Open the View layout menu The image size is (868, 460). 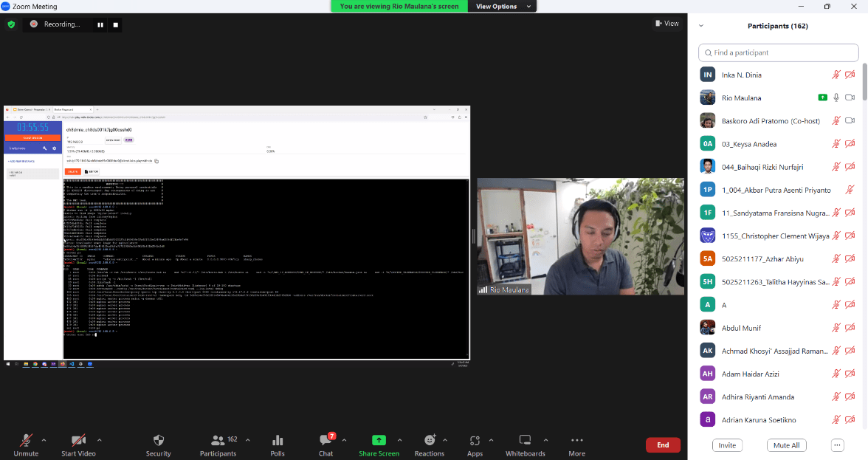[666, 24]
